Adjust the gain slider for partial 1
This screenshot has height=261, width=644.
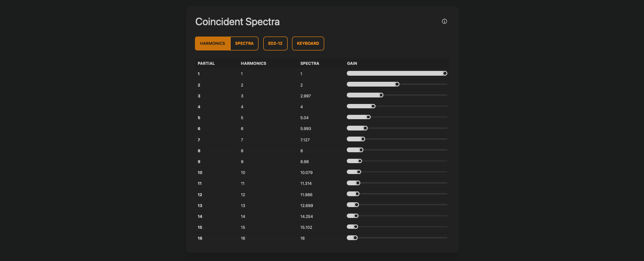coord(444,73)
